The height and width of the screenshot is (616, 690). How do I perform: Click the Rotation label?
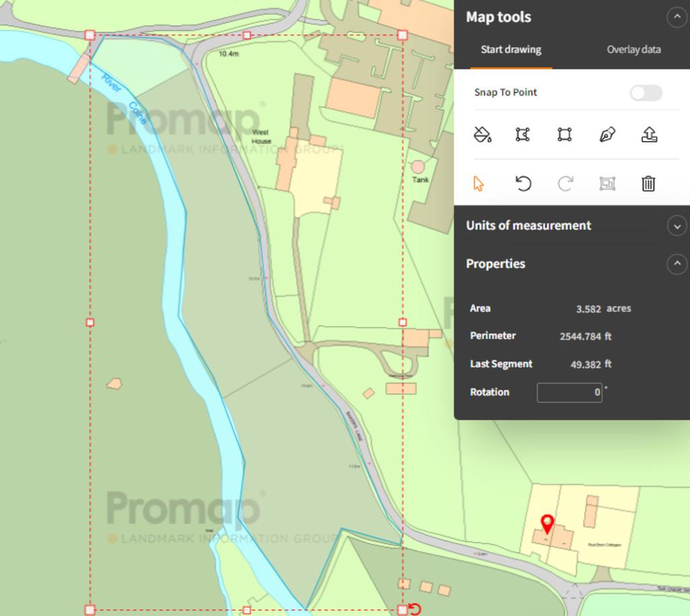tap(489, 392)
